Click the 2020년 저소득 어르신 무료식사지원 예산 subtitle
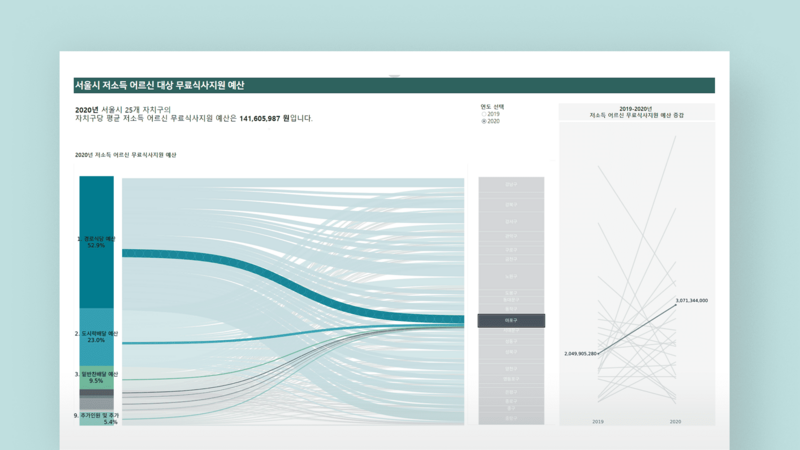Image resolution: width=800 pixels, height=450 pixels. pyautogui.click(x=126, y=155)
